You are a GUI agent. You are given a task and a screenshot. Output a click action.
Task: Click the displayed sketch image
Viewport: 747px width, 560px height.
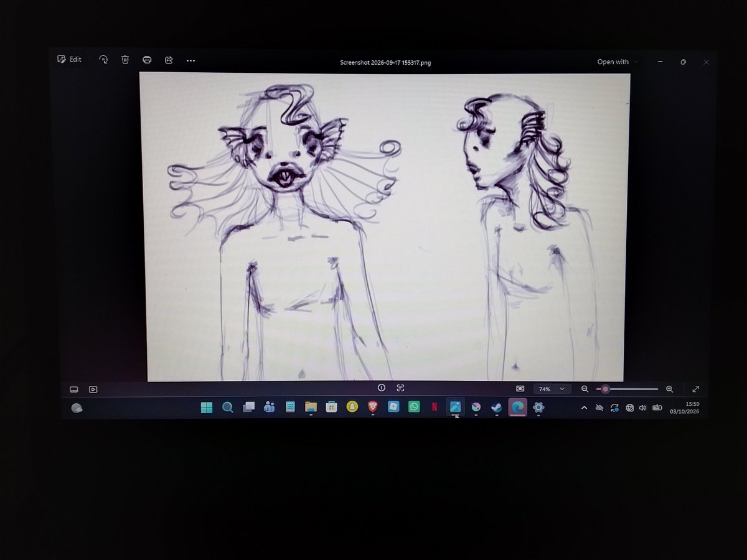385,226
